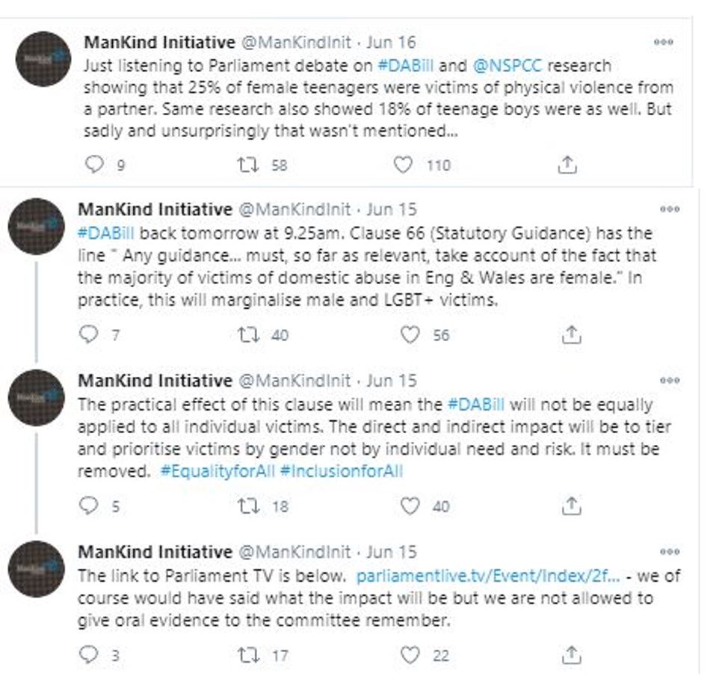Image resolution: width=728 pixels, height=700 pixels.
Task: Reply to the Jun 16 NSPCC research tweet
Action: pyautogui.click(x=95, y=165)
